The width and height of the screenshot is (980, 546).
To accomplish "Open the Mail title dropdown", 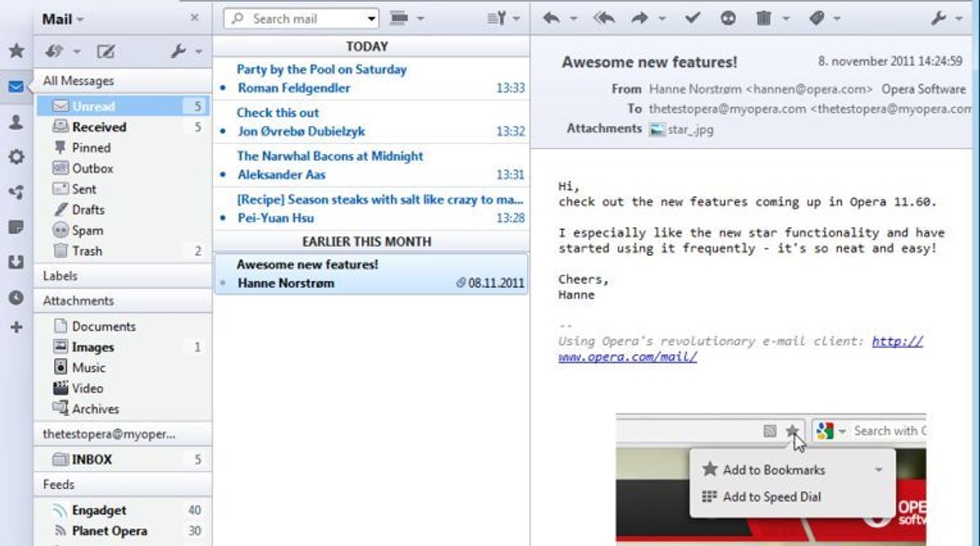I will click(x=63, y=19).
